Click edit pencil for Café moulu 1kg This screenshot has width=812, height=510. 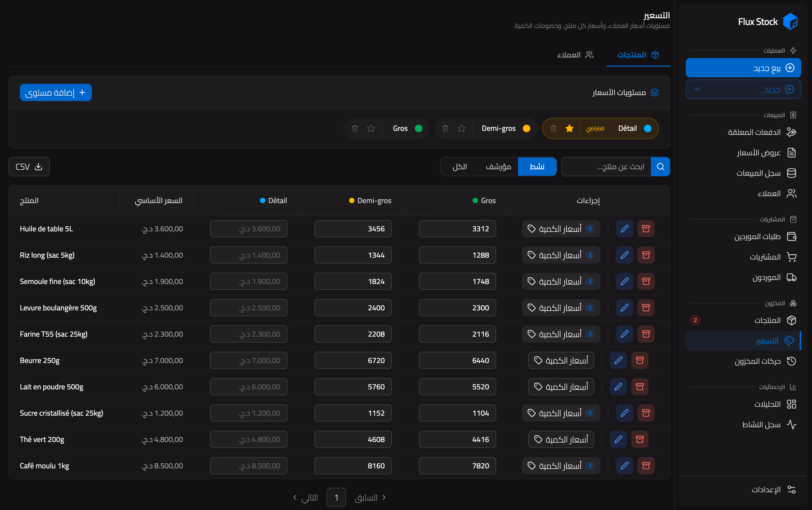624,465
